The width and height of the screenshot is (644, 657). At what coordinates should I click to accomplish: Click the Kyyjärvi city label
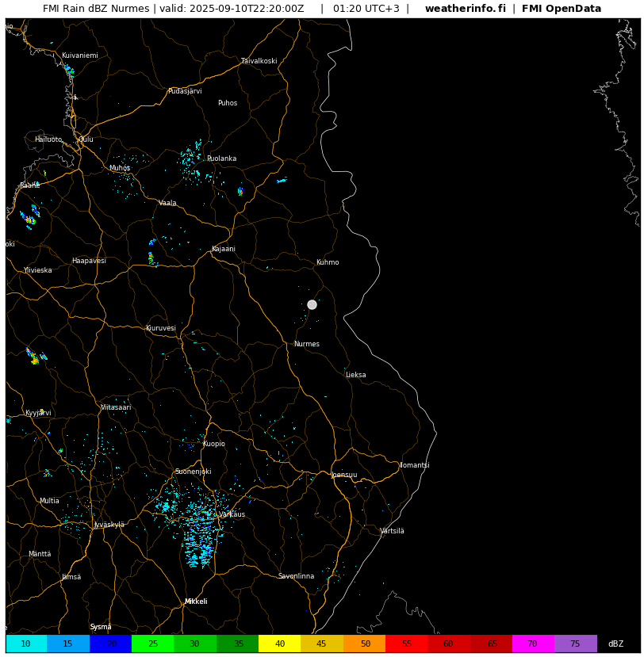point(39,413)
